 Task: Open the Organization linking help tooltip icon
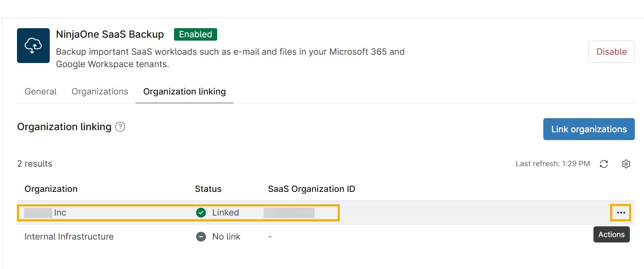[120, 127]
